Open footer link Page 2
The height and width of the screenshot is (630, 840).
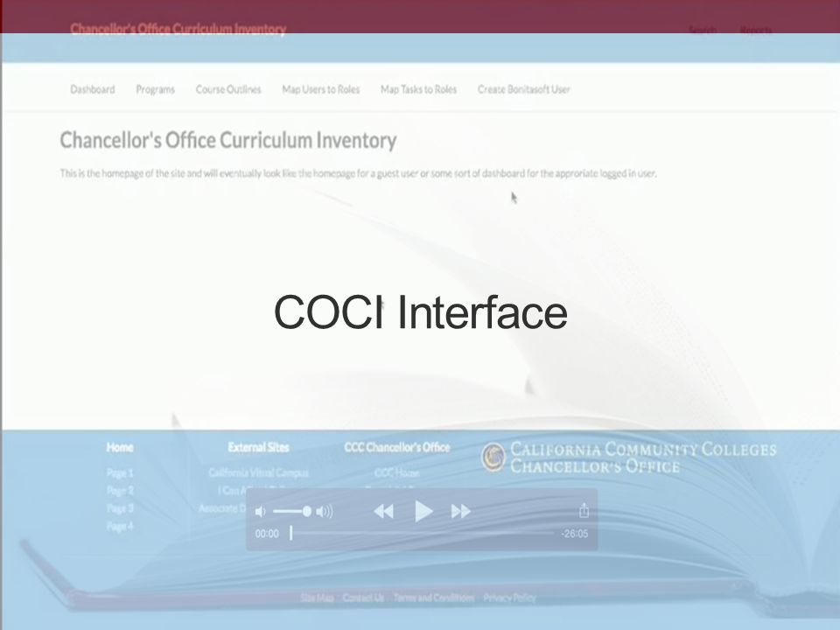click(120, 490)
